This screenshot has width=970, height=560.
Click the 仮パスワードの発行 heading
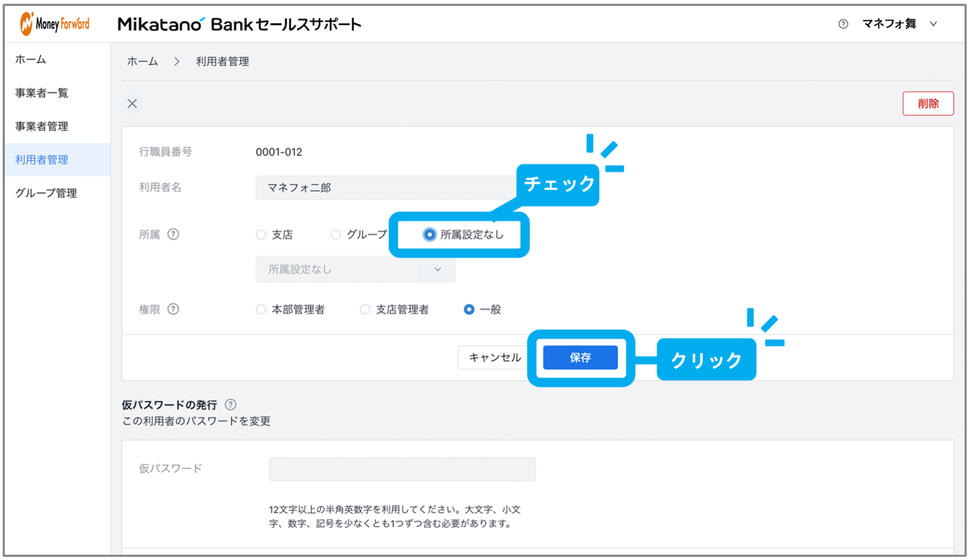pos(169,405)
